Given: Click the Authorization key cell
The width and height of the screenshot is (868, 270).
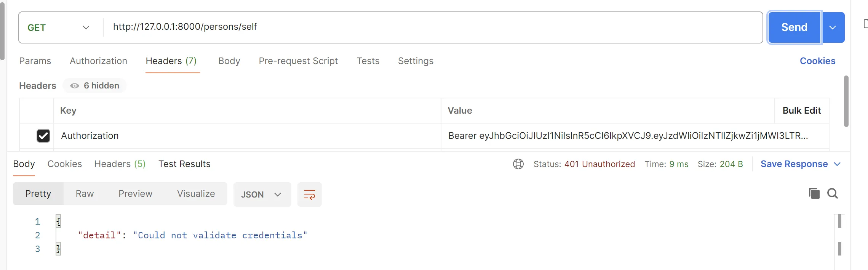Looking at the screenshot, I should tap(247, 136).
